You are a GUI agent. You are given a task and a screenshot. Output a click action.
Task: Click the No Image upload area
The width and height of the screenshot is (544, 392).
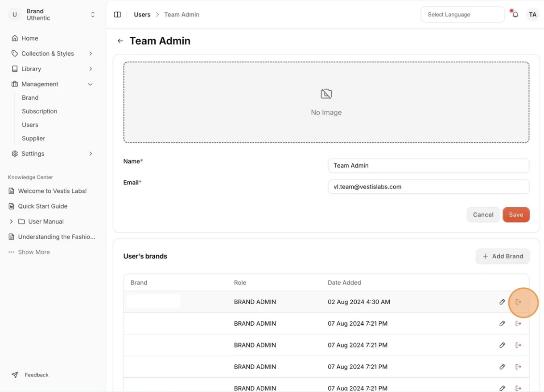point(326,102)
